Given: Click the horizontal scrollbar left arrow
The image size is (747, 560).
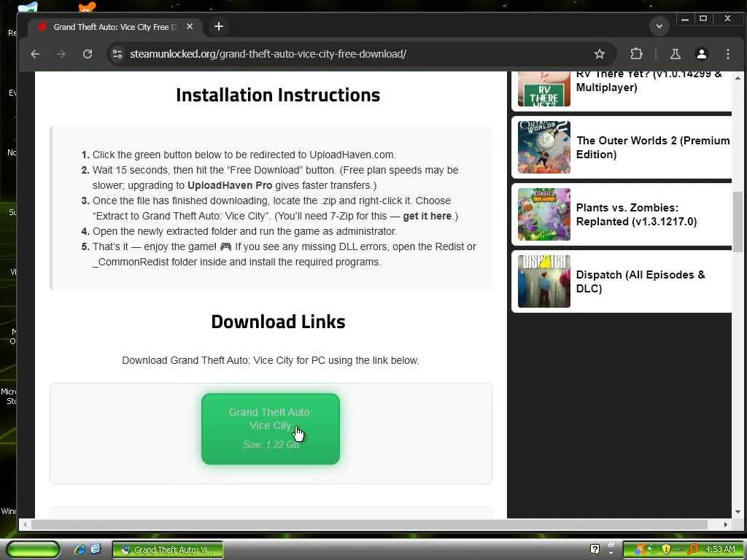Looking at the screenshot, I should 26,524.
